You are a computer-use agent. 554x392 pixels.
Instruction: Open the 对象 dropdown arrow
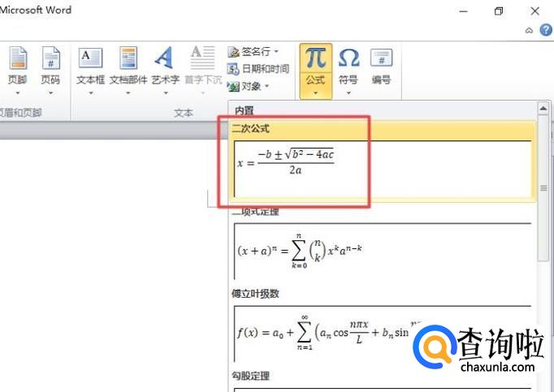pos(266,86)
